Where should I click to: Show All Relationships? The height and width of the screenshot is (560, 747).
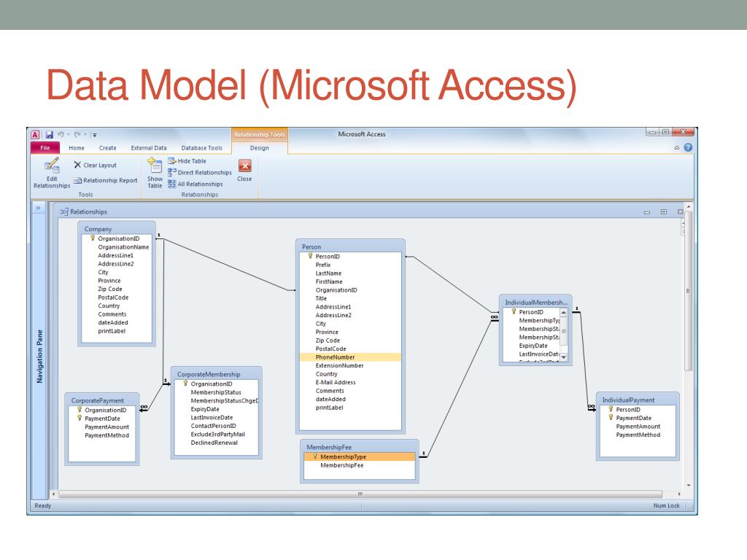(196, 184)
